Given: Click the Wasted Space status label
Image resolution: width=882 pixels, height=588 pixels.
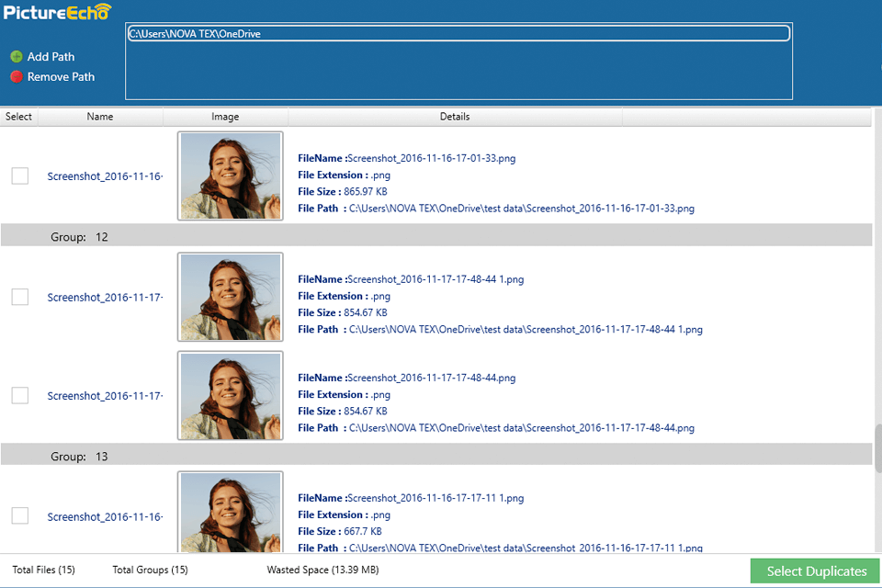Looking at the screenshot, I should [x=322, y=570].
